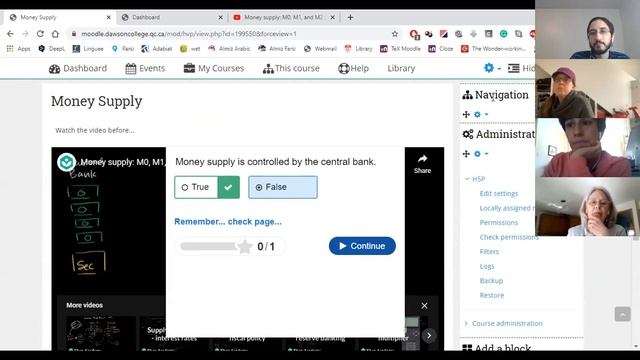
Task: Click the Events calendar icon
Action: coord(131,69)
